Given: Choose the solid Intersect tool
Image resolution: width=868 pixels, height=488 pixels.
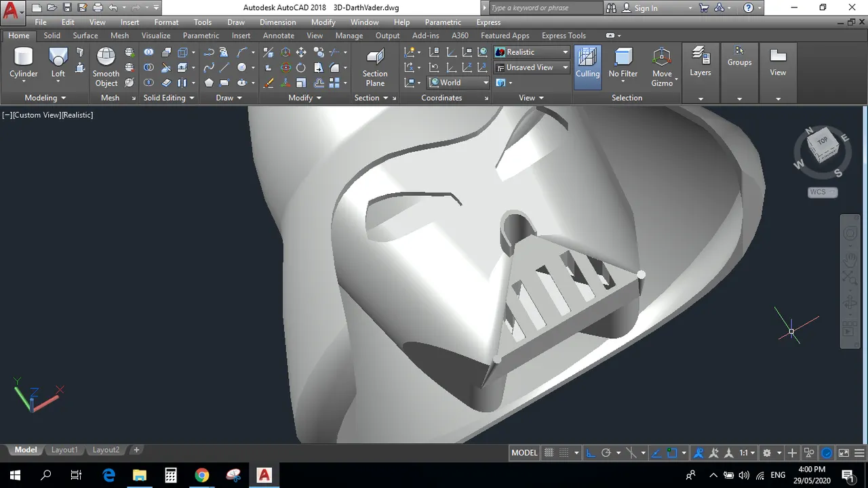Looking at the screenshot, I should click(149, 83).
